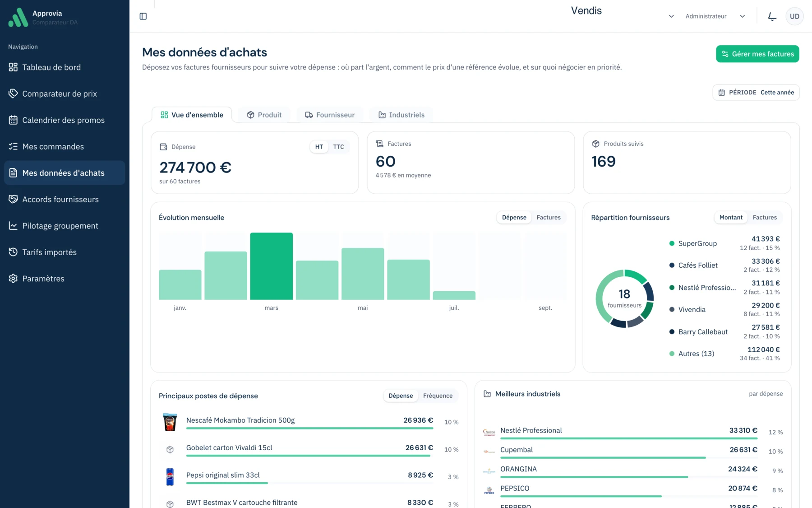The image size is (812, 508).
Task: Click the factory icon beside Meilleurs industriels
Action: pos(487,394)
